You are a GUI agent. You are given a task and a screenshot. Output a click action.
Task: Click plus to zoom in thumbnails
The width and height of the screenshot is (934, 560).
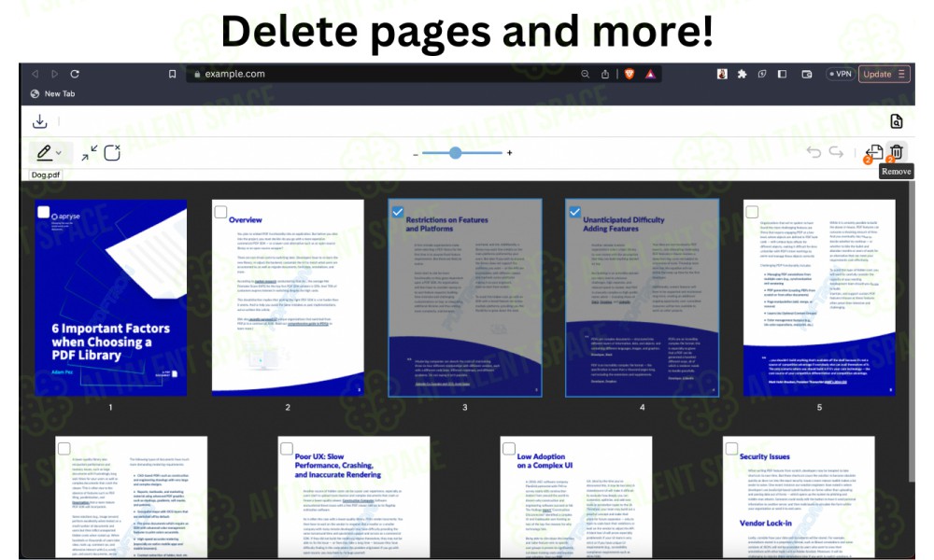click(x=509, y=153)
